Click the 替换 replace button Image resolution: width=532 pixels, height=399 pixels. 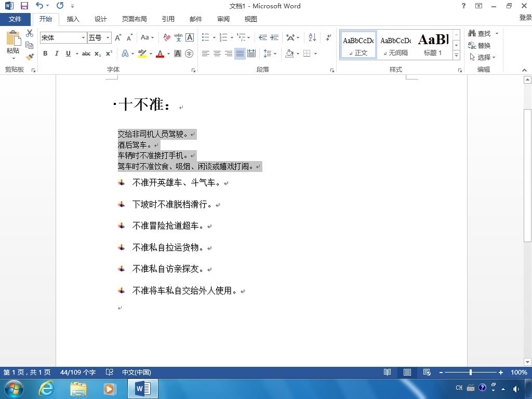480,45
